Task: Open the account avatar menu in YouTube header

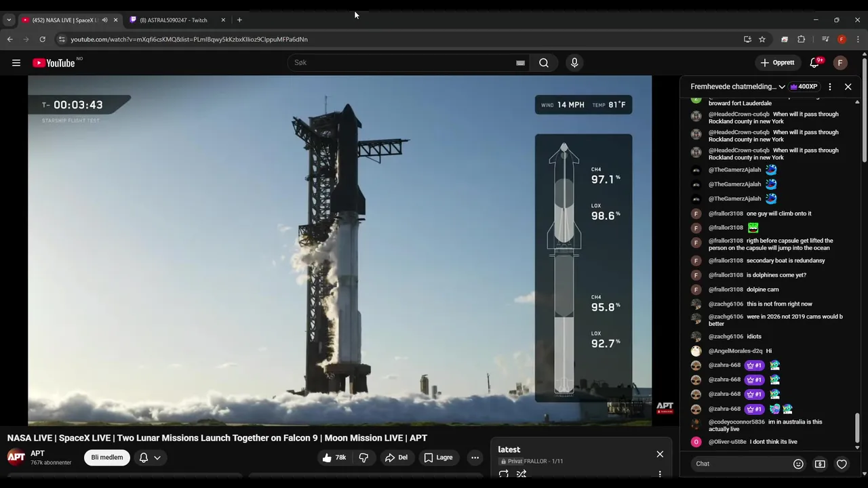Action: tap(840, 63)
